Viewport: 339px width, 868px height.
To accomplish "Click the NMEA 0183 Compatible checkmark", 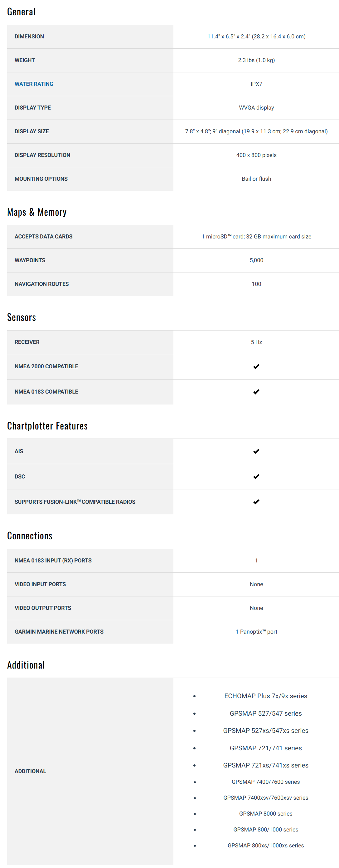I will click(x=256, y=391).
